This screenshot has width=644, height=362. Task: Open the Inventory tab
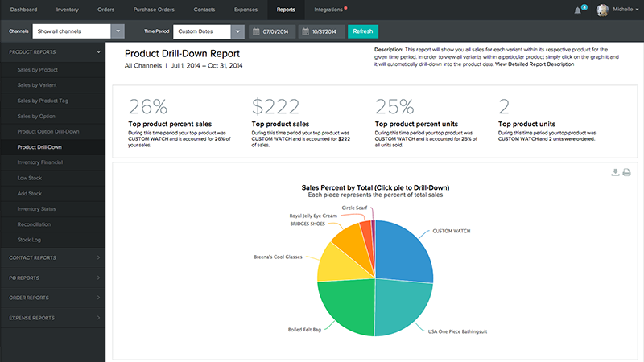pos(68,10)
